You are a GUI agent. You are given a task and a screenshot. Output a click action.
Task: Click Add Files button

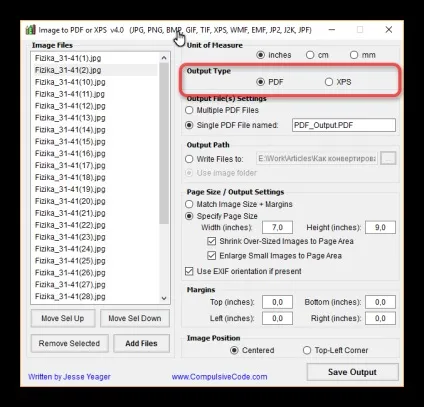tap(141, 343)
